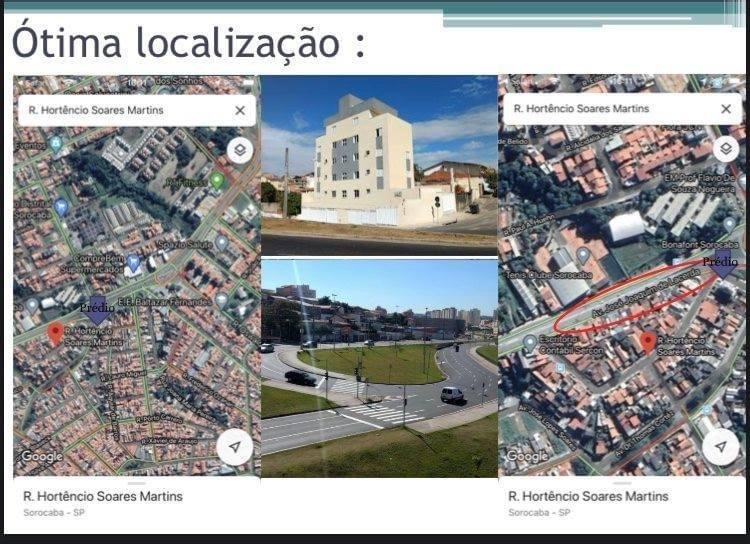Select the Escritório Contábil Sercon marker
This screenshot has height=544, width=750.
coord(529,342)
